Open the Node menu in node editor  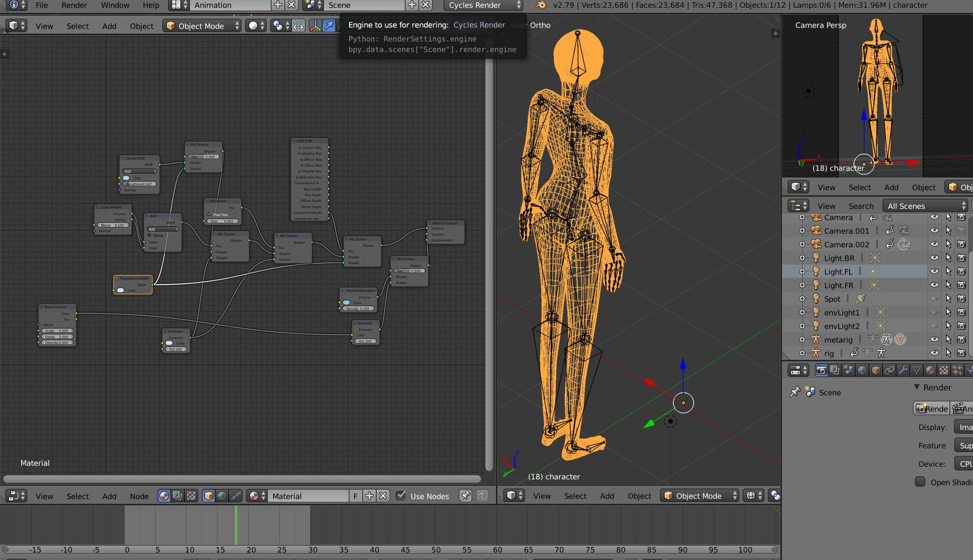[139, 496]
